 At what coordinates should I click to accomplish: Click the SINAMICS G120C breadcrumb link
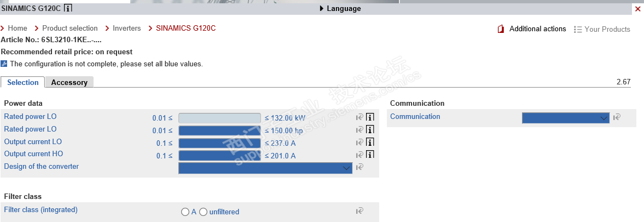tap(185, 29)
